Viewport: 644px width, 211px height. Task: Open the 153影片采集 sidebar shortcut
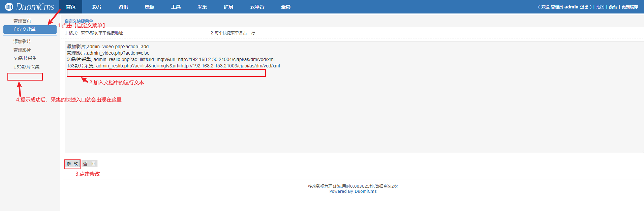[27, 67]
